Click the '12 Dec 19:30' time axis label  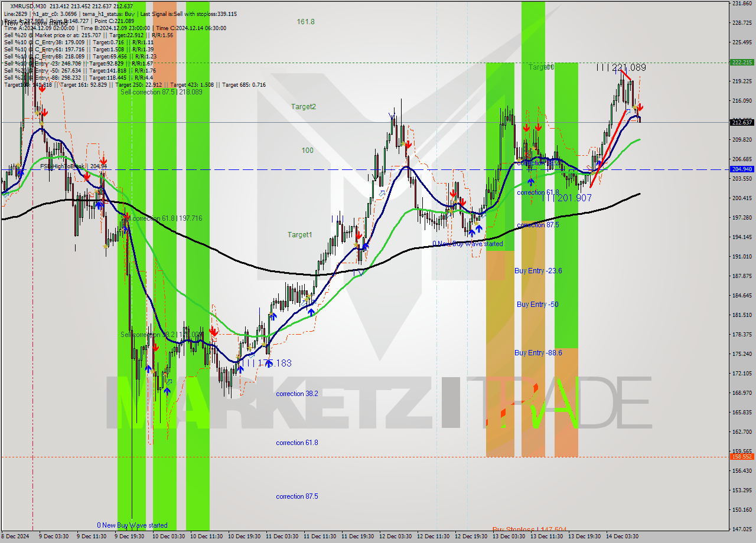(471, 537)
